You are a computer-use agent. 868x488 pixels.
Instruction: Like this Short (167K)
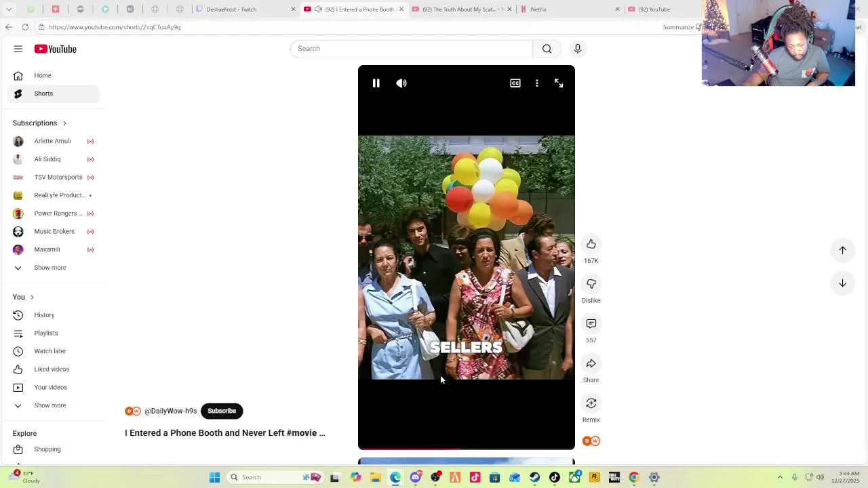click(591, 244)
